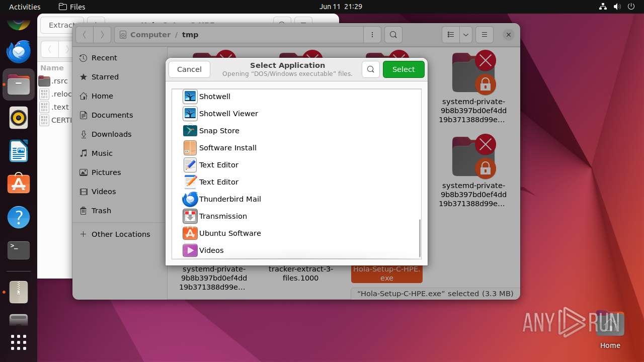Image resolution: width=644 pixels, height=362 pixels.
Task: Open Ubuntu Software from dock
Action: click(x=19, y=185)
